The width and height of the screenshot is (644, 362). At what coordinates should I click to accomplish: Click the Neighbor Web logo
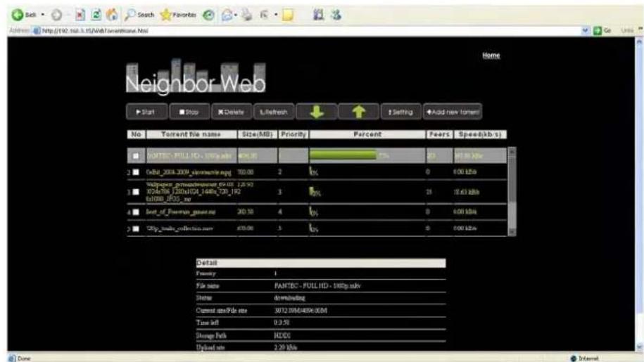point(196,77)
